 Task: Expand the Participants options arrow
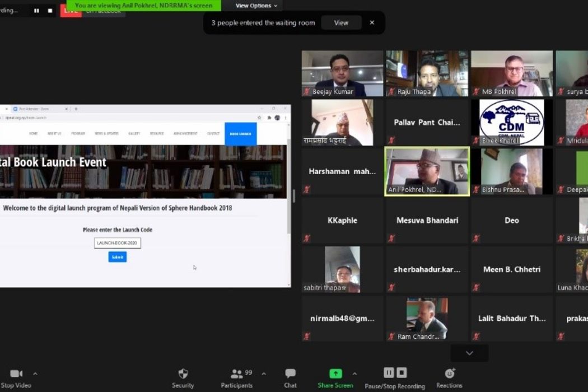264,374
